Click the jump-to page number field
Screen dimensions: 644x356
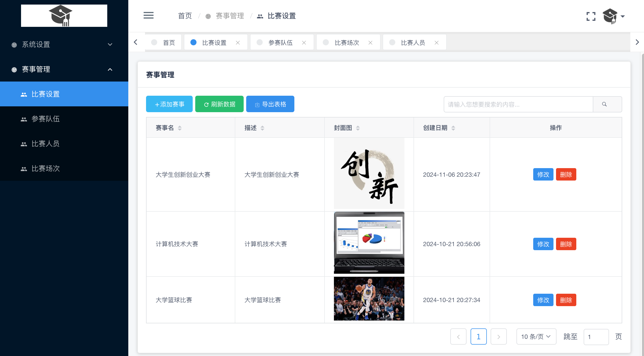(x=596, y=337)
